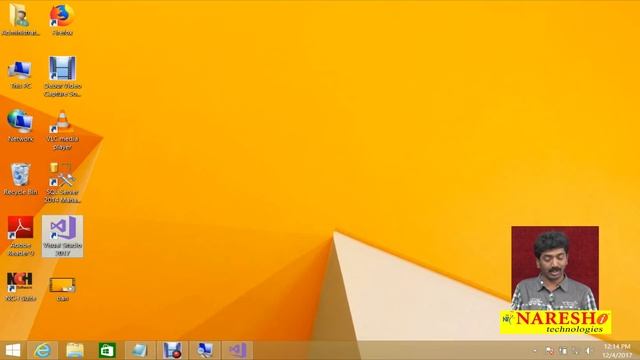Screen dimensions: 640x360
Task: Open Action Center flag in system tray
Action: pyautogui.click(x=550, y=351)
